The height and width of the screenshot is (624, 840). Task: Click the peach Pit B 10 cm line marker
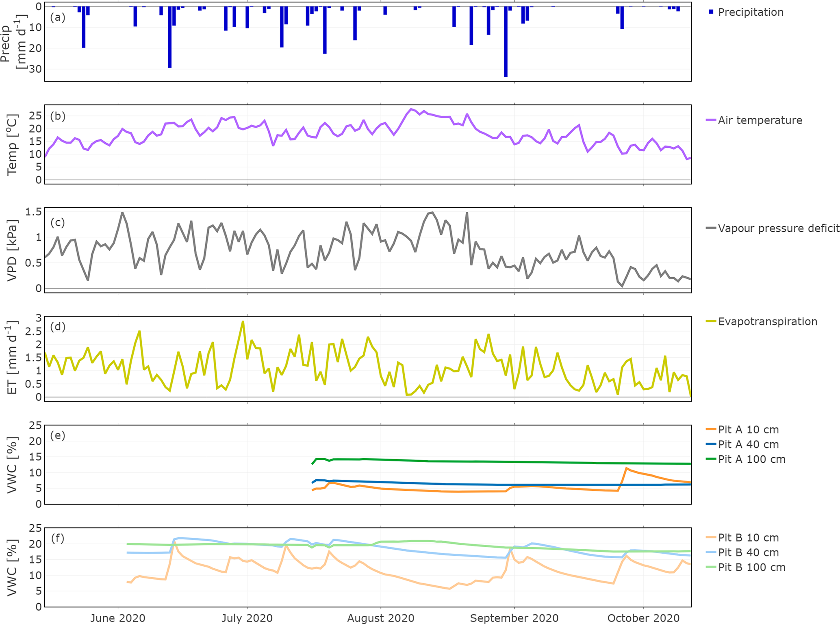tap(711, 537)
